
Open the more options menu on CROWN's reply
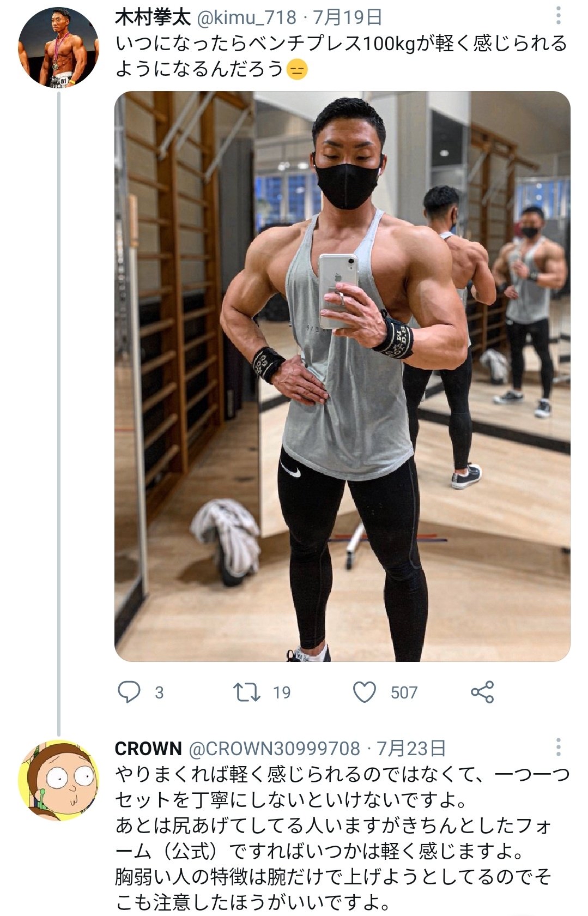click(559, 747)
